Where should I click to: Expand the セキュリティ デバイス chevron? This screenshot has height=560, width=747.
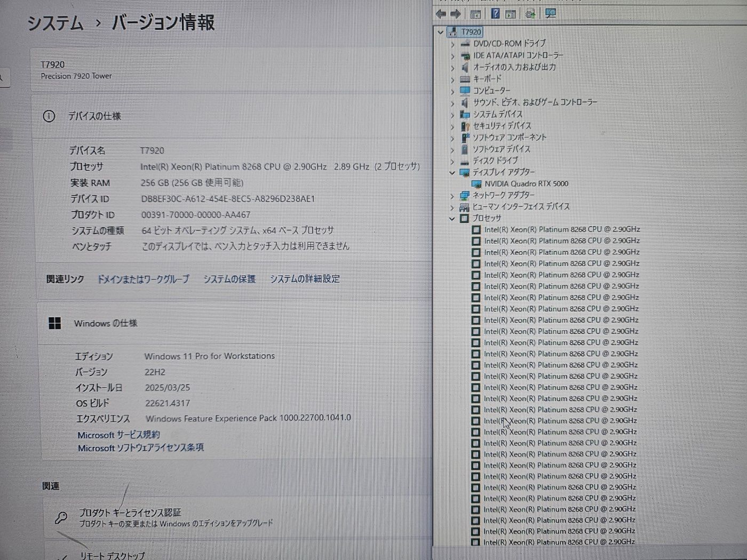tap(452, 126)
